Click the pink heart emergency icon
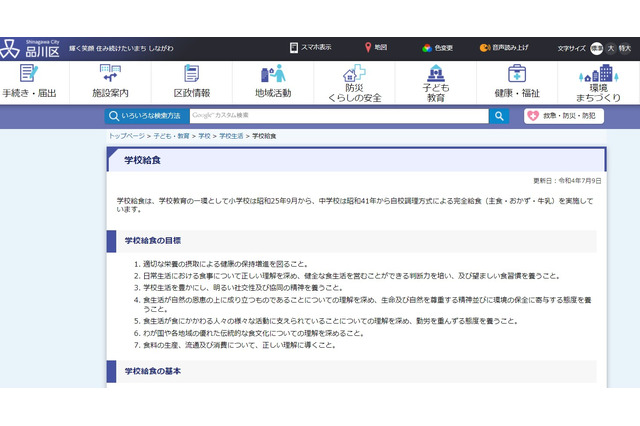 click(533, 116)
